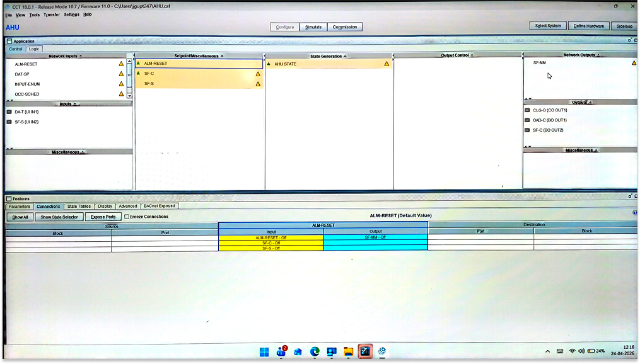This screenshot has height=364, width=640.
Task: Switch to the State Tables tab
Action: 79,207
